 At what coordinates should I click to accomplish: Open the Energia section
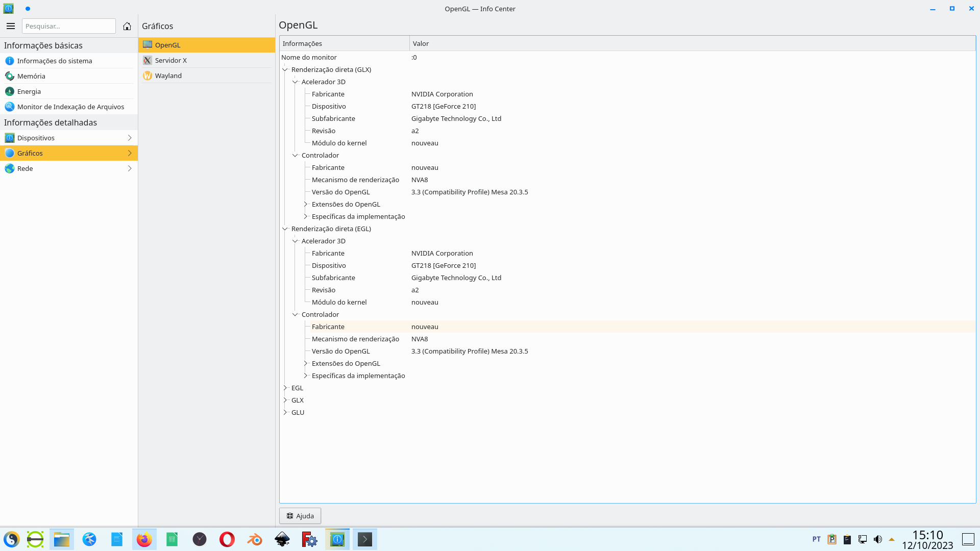(69, 91)
